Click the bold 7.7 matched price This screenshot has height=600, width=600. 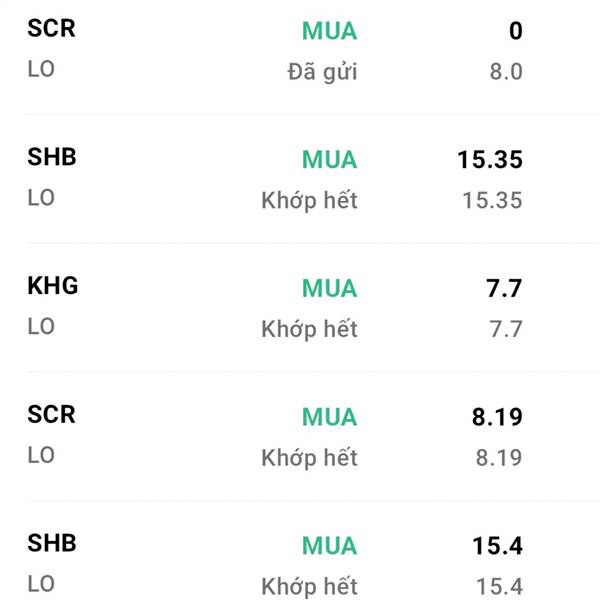pyautogui.click(x=503, y=289)
